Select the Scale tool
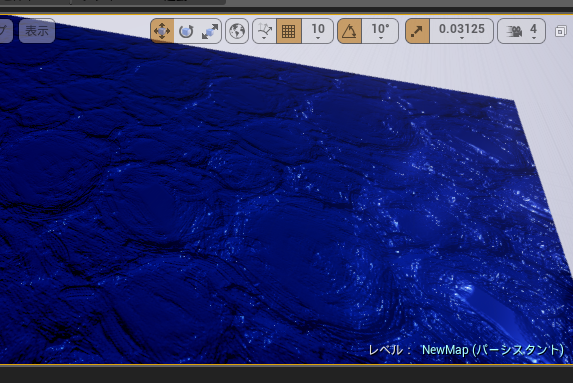The height and width of the screenshot is (383, 573). coord(210,31)
